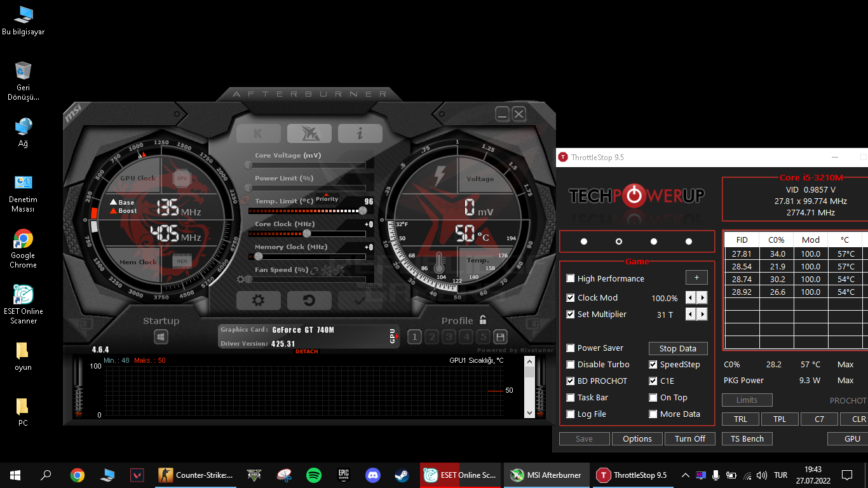Open ThrottleStop Options
This screenshot has height=488, width=868.
click(x=637, y=438)
